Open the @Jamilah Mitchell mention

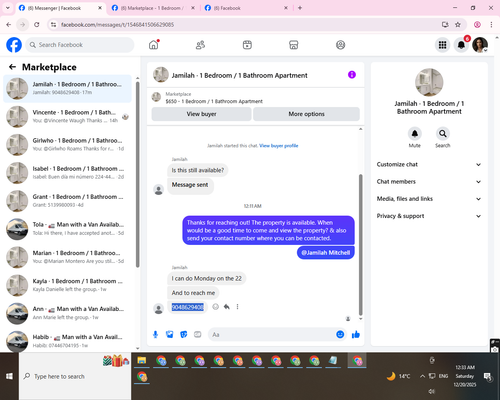coord(326,253)
